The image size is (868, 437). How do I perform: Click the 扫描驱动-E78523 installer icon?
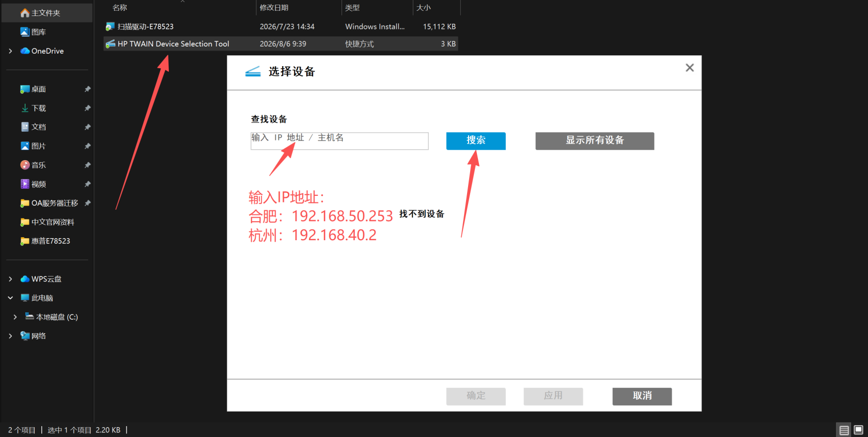coord(110,26)
